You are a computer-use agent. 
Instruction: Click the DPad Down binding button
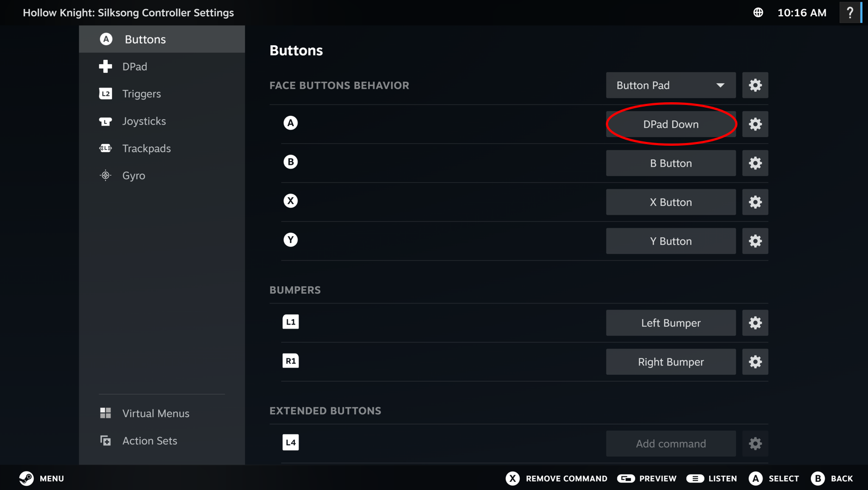pos(671,124)
